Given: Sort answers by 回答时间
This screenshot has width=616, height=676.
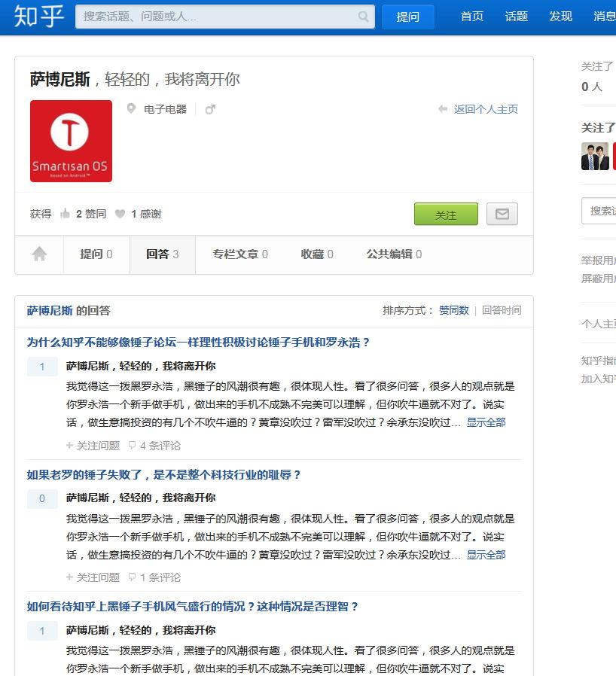Looking at the screenshot, I should pos(502,309).
